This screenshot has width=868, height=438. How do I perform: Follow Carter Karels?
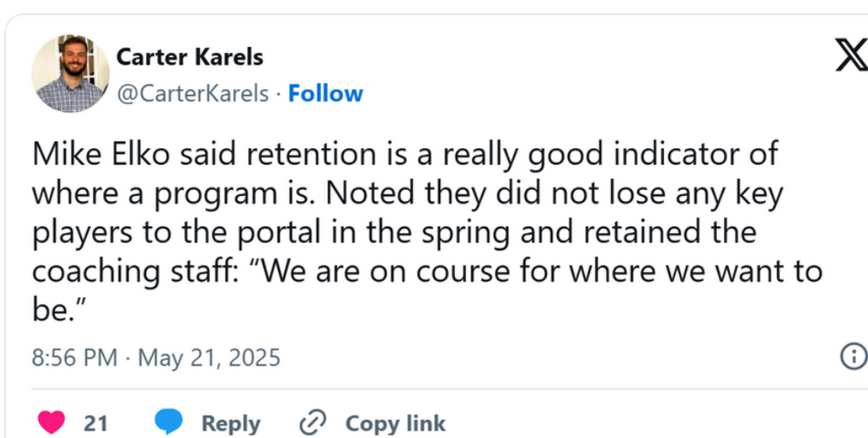pyautogui.click(x=325, y=94)
